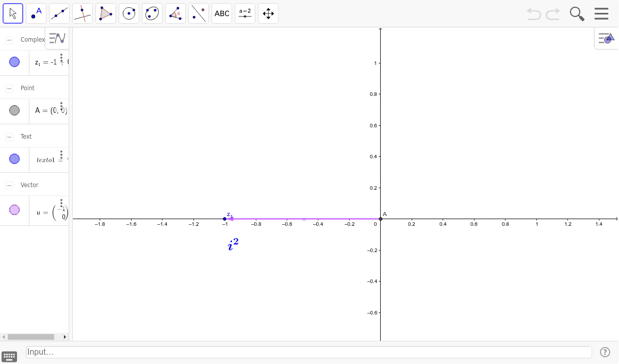
Task: Click point z1 on the graph
Action: pyautogui.click(x=224, y=219)
